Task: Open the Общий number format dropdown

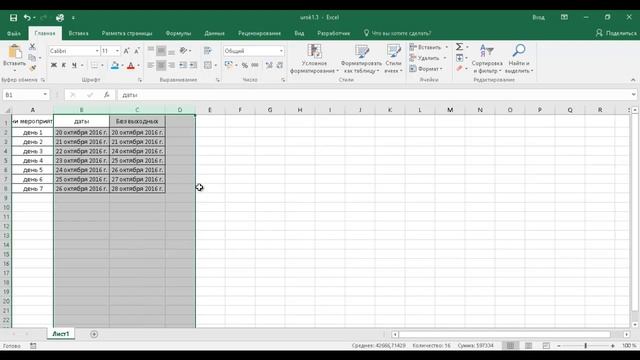Action: tap(281, 51)
